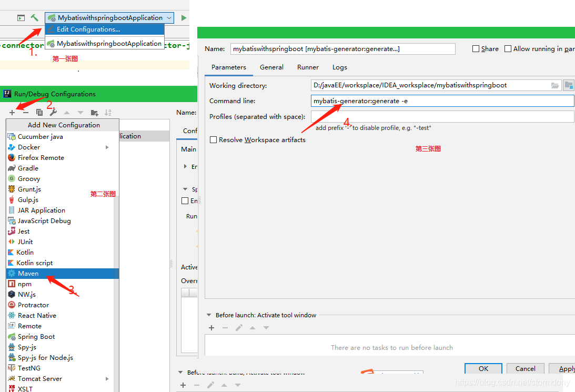Expand the Tomcat Server submenu arrow
Screen dimensions: 575x392
(x=107, y=378)
